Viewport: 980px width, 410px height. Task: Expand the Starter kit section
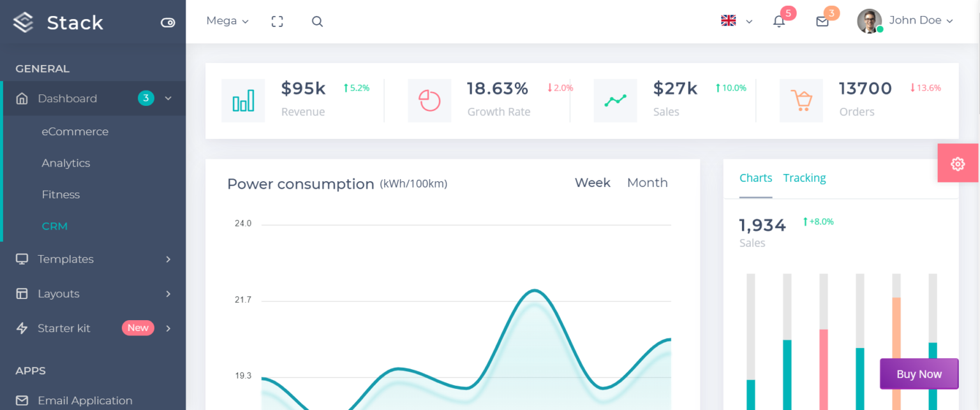click(64, 328)
